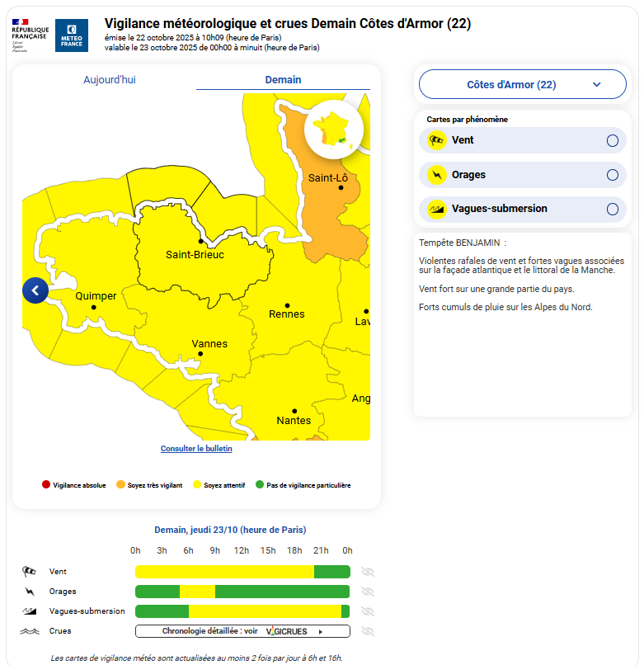Switch to the Aujourd'hui tab
Viewport: 644px width, 665px height.
(x=110, y=80)
